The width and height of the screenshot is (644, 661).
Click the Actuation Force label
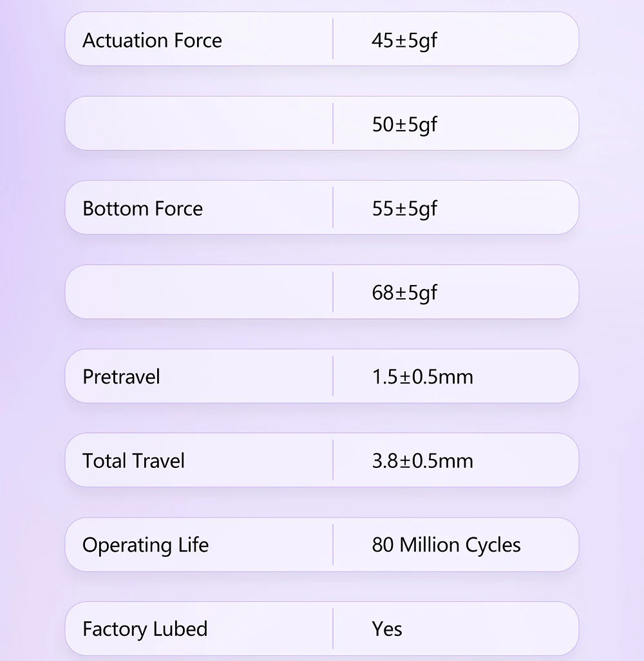point(152,41)
